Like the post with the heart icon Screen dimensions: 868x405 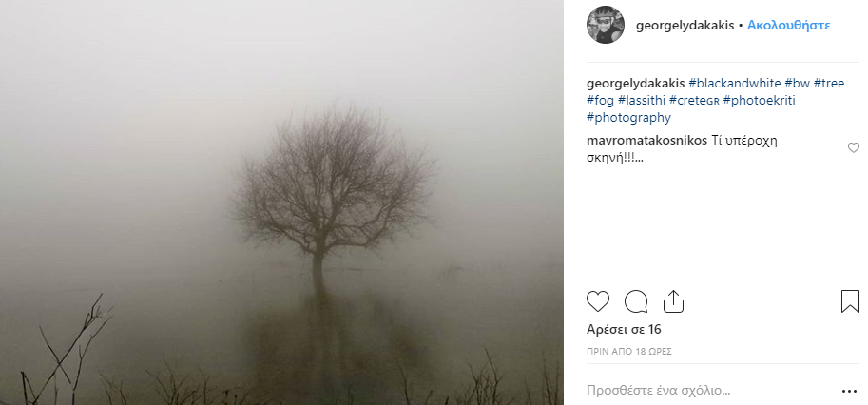[x=598, y=301]
